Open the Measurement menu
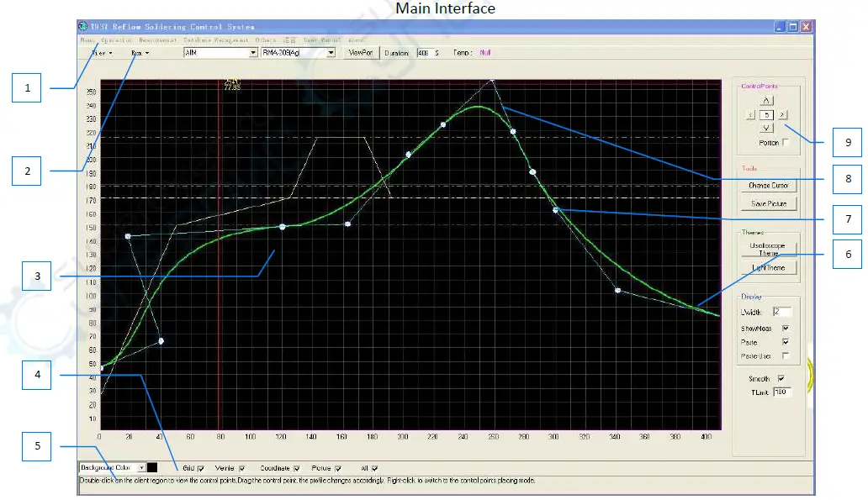868x500 pixels. pyautogui.click(x=158, y=40)
